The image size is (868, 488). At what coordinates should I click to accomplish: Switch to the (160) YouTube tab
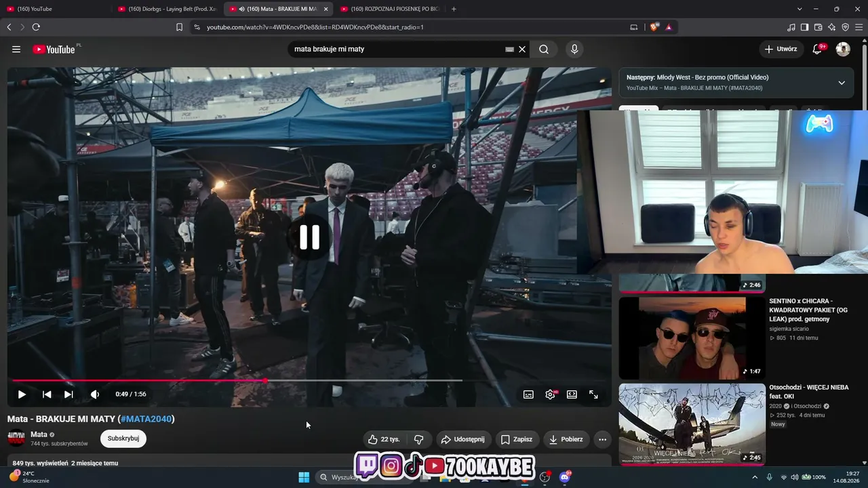point(54,9)
